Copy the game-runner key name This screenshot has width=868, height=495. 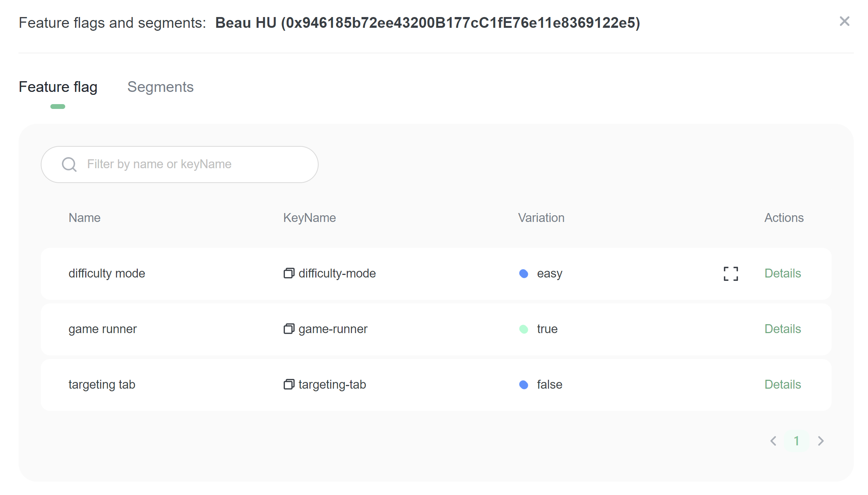(289, 329)
